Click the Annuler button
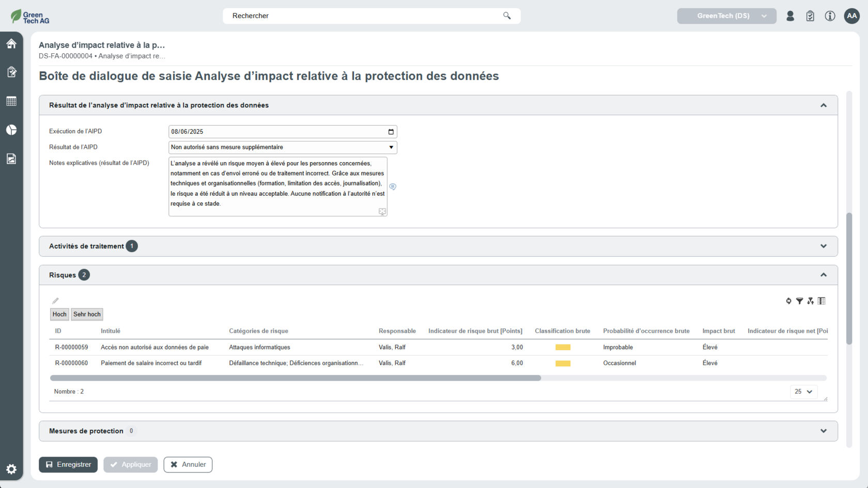 point(188,464)
